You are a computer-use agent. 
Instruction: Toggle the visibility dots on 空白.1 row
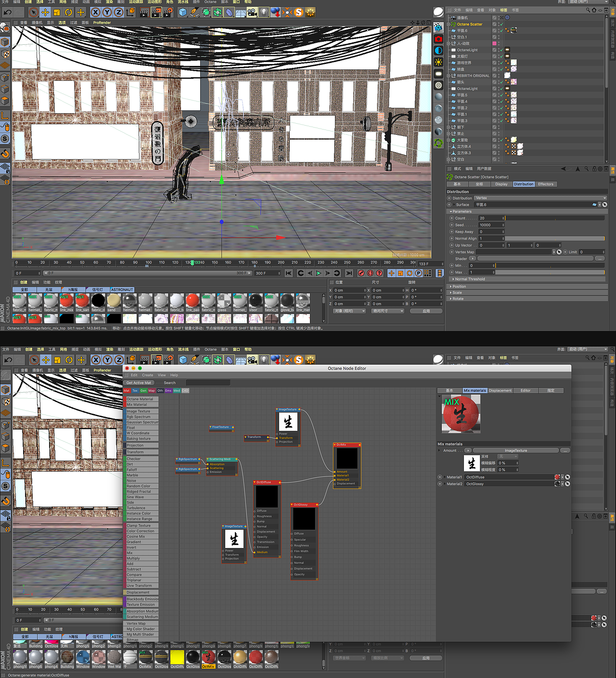[x=499, y=37]
